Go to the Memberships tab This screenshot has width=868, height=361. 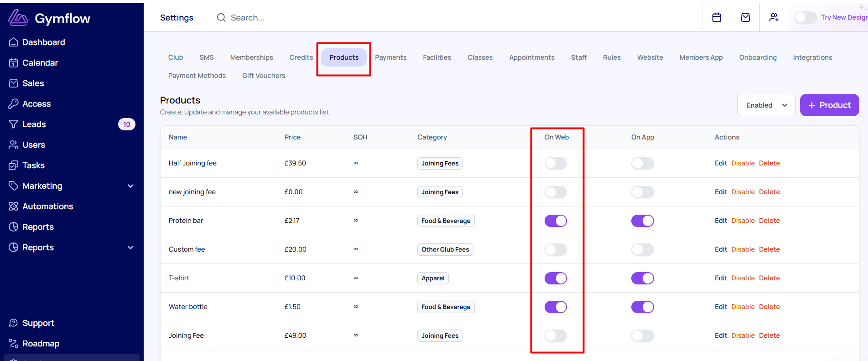252,57
